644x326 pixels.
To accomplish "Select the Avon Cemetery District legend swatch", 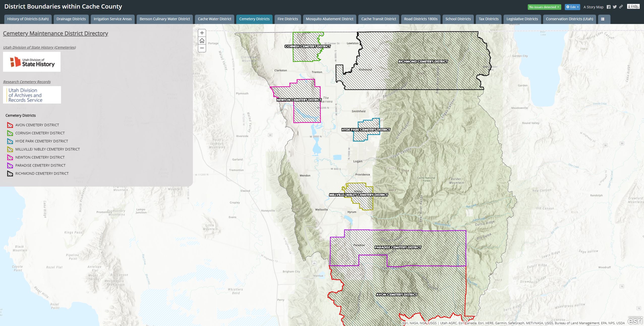I will tap(10, 125).
